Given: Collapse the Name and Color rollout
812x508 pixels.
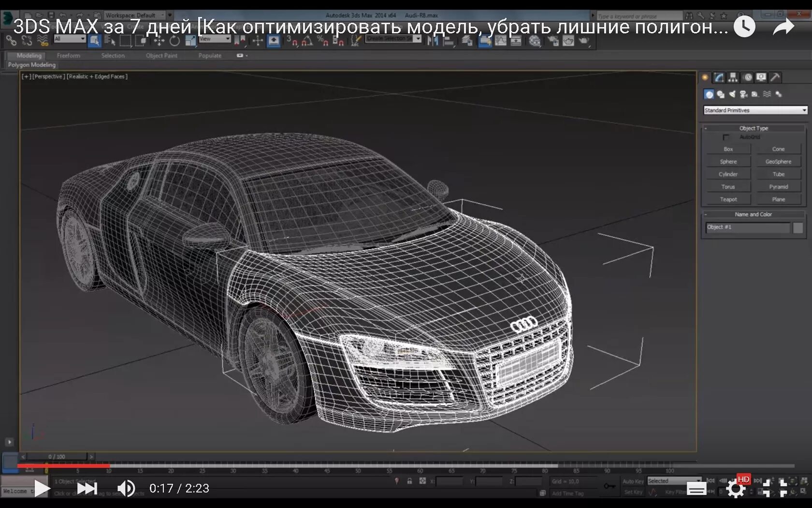Looking at the screenshot, I should [x=754, y=214].
